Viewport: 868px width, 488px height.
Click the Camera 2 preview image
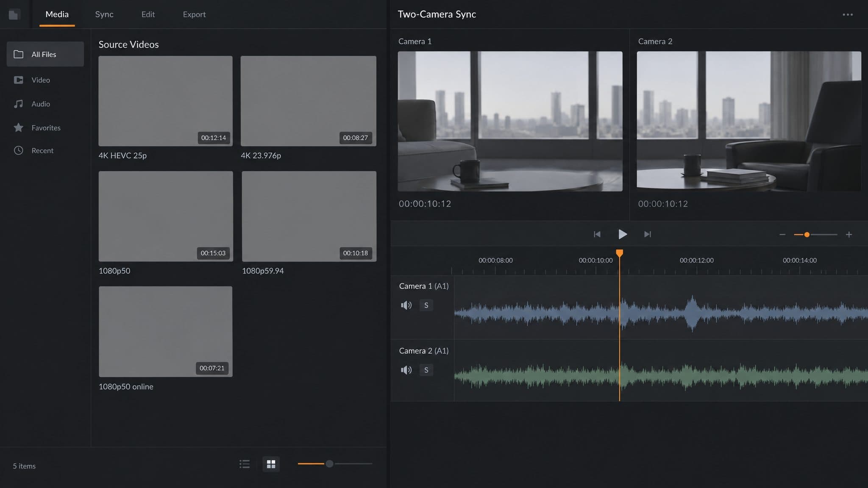tap(749, 121)
